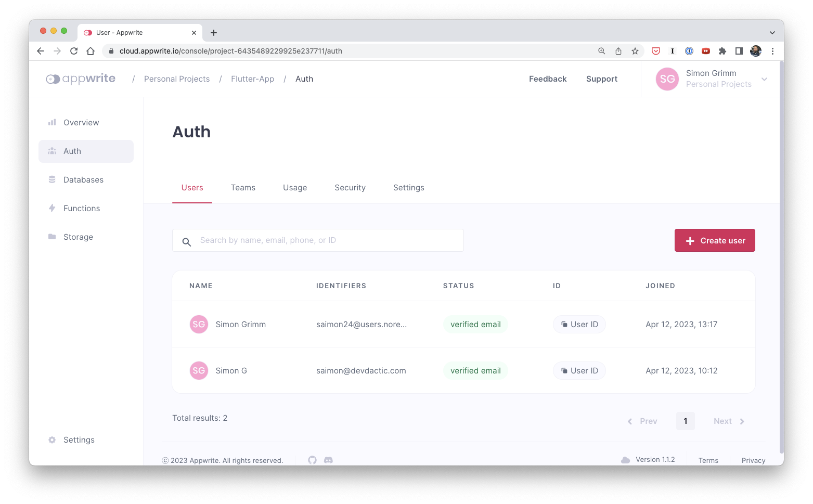This screenshot has height=504, width=813.
Task: Close the User - Appwrite tab
Action: [194, 33]
